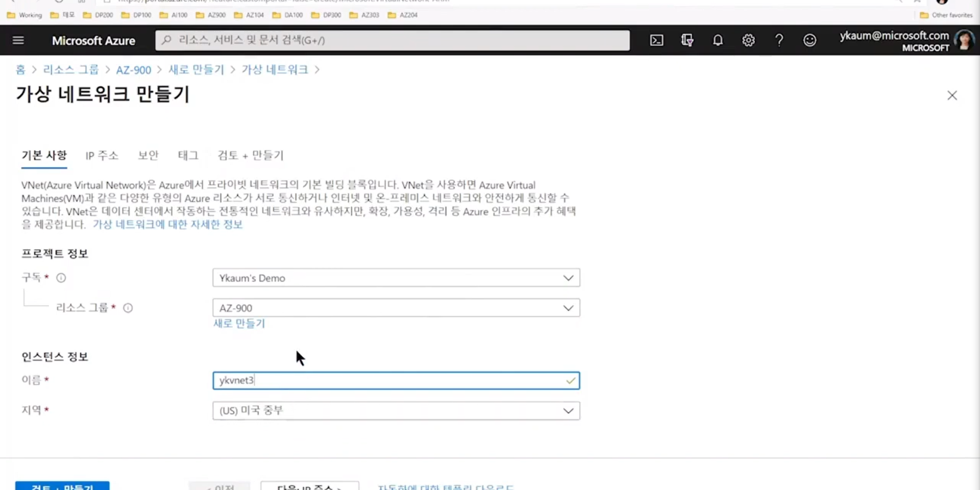Expand the 지역 dropdown showing (US) 미국 중부
Viewport: 980px width, 490px height.
click(x=396, y=410)
